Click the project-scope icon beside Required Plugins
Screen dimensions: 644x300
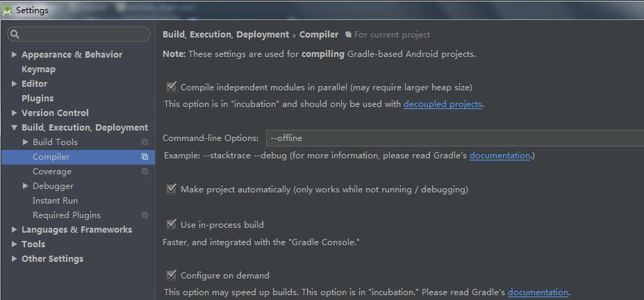point(145,215)
